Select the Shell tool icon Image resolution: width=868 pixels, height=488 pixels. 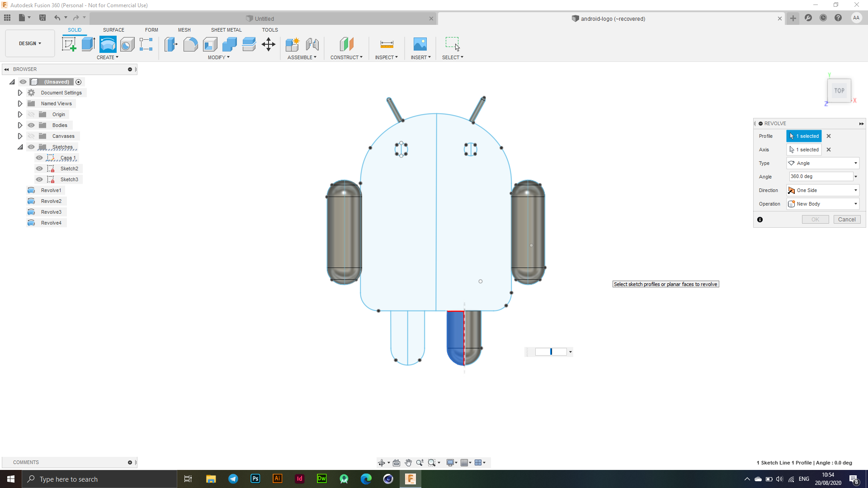click(x=210, y=44)
